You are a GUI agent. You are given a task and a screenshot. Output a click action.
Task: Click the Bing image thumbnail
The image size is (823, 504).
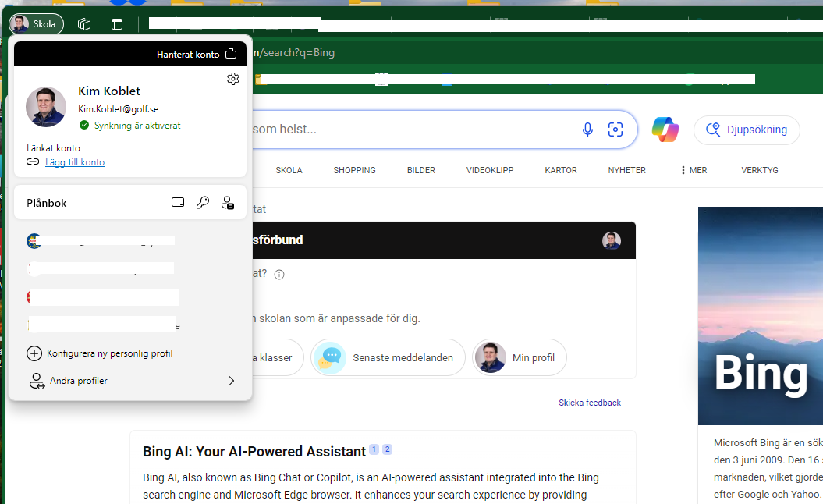[x=761, y=315]
